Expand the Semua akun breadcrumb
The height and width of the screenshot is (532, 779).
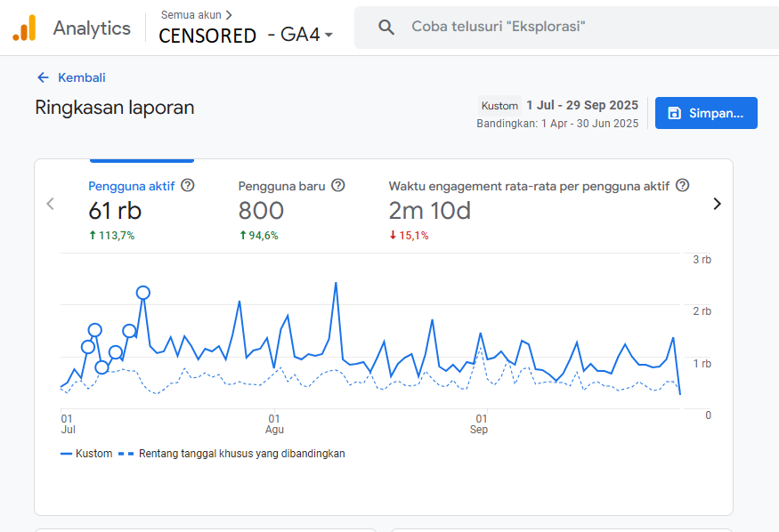pyautogui.click(x=197, y=14)
